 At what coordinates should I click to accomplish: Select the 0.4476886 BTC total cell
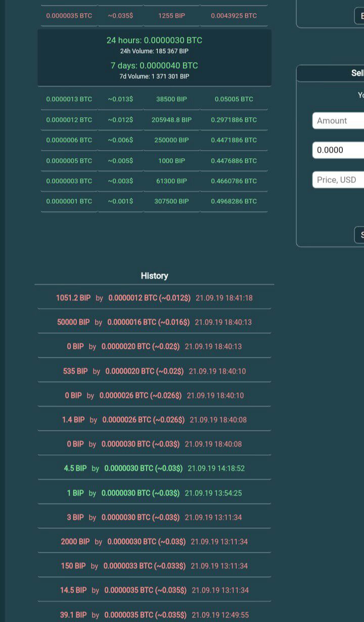234,161
